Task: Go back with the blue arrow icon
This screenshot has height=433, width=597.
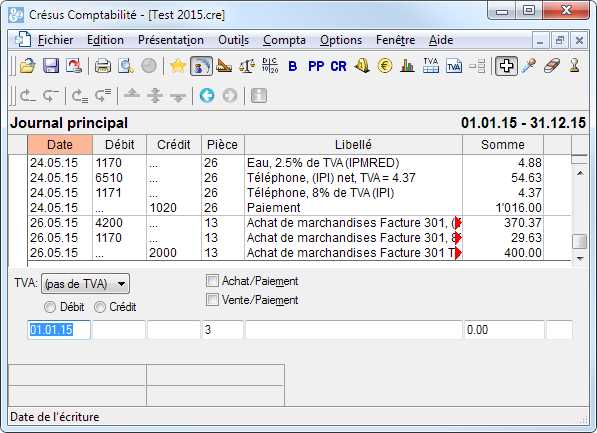Action: click(207, 95)
